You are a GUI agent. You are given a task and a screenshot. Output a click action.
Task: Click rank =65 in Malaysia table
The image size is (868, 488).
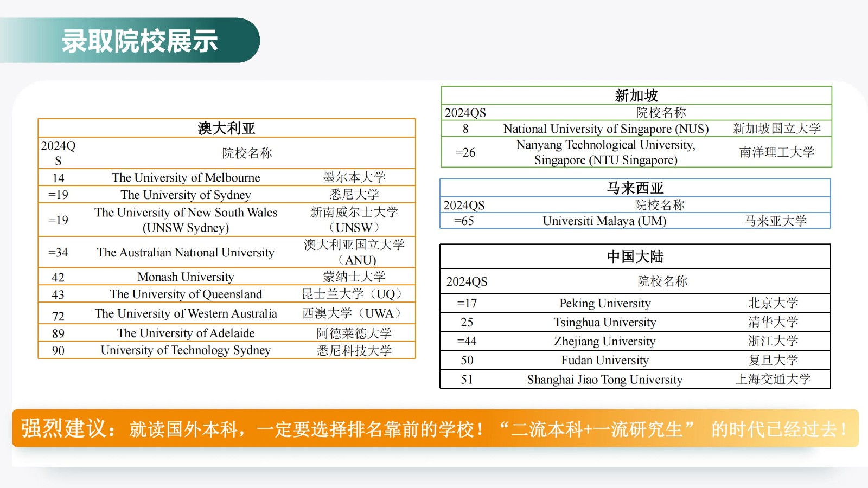[464, 221]
